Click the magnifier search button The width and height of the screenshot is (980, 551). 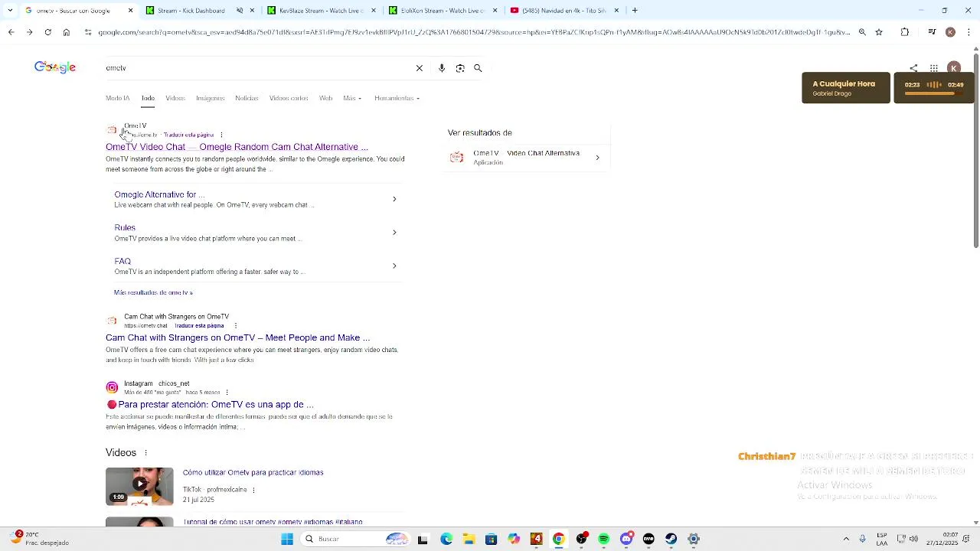(x=478, y=68)
